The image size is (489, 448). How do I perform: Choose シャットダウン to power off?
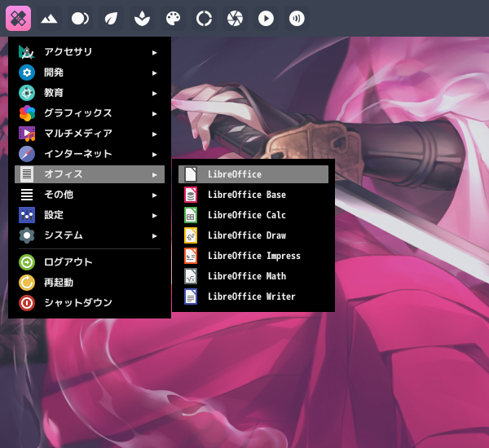[90, 303]
